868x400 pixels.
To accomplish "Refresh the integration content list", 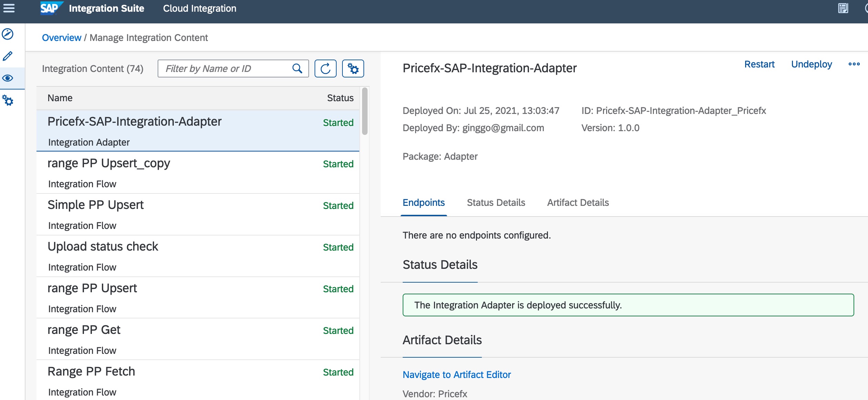I will pyautogui.click(x=325, y=69).
